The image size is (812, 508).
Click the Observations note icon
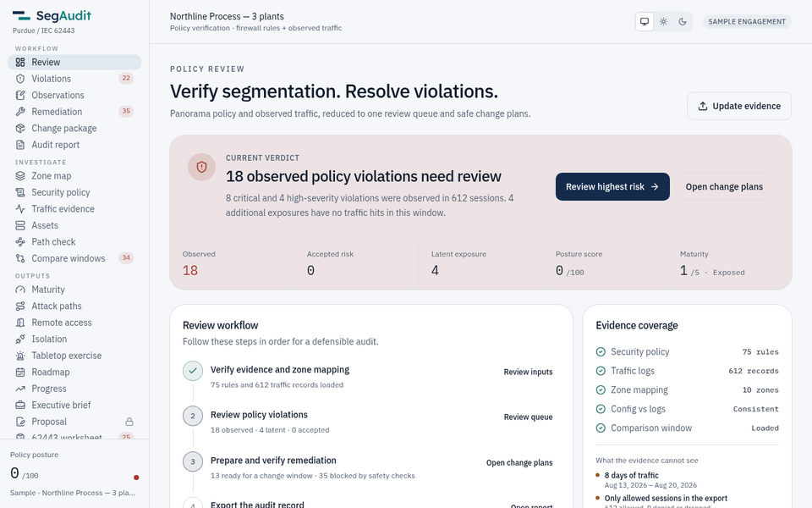point(20,96)
